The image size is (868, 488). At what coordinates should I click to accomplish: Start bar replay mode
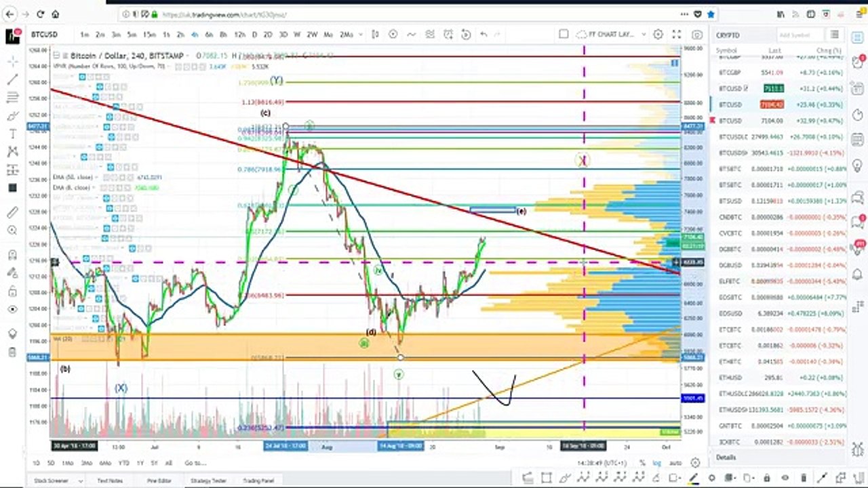[x=466, y=35]
